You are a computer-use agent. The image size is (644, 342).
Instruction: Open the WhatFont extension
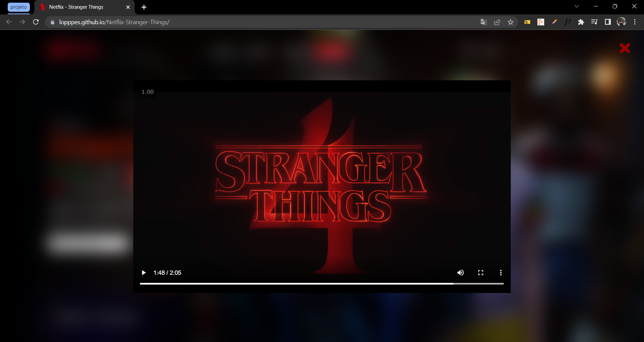pos(568,22)
